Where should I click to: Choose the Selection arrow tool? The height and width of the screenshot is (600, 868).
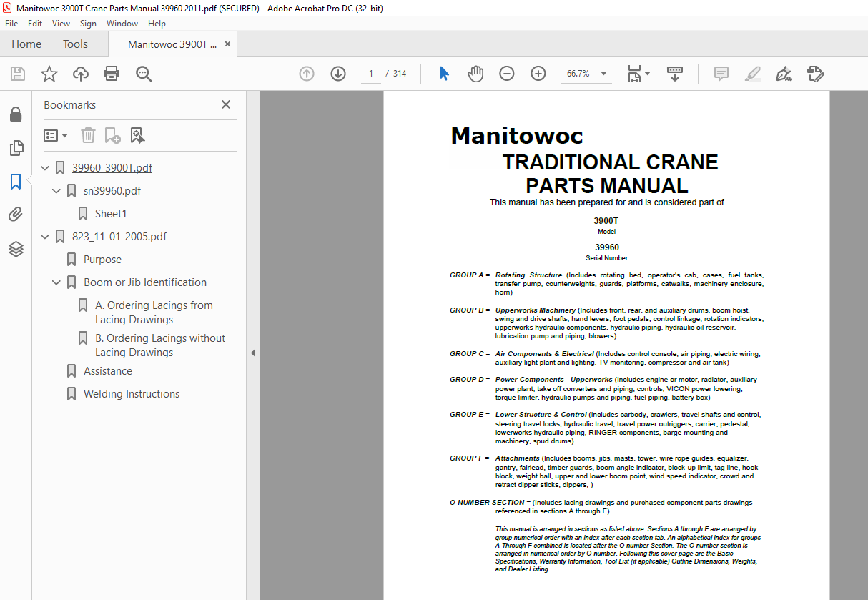444,74
